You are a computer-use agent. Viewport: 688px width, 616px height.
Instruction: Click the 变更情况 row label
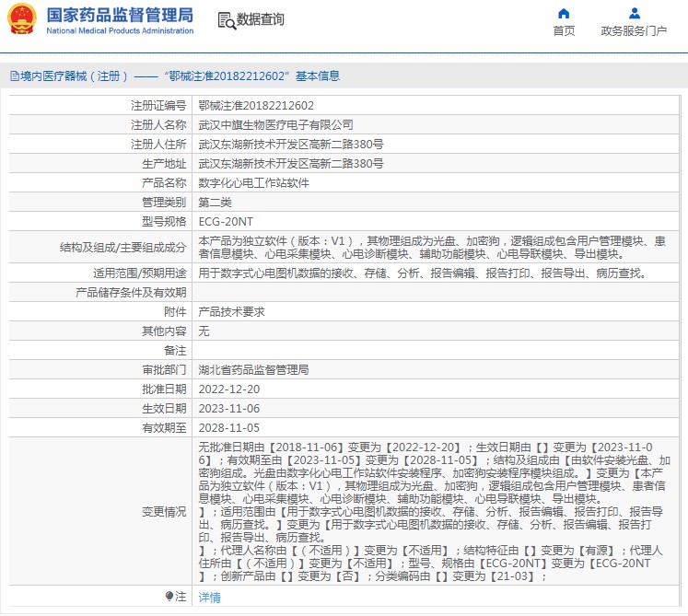click(x=164, y=512)
